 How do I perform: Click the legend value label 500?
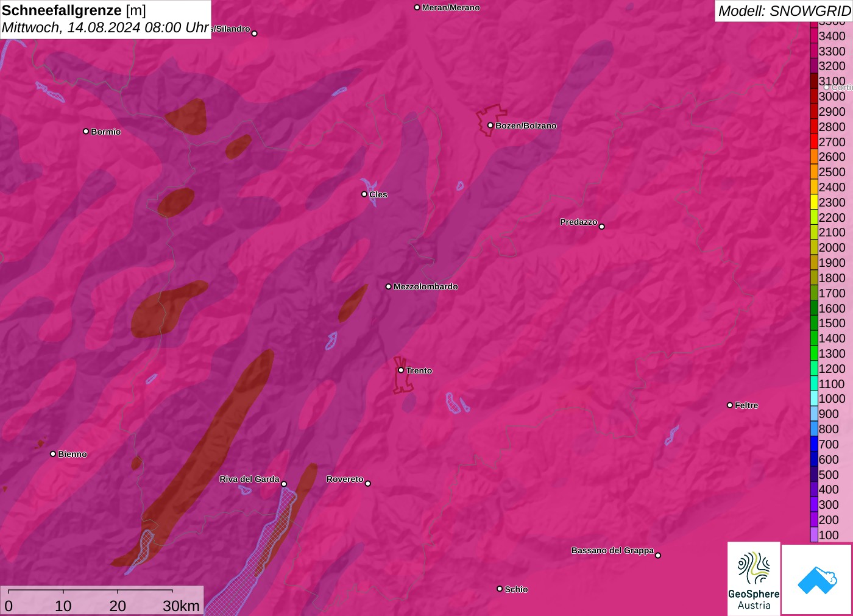tap(829, 475)
